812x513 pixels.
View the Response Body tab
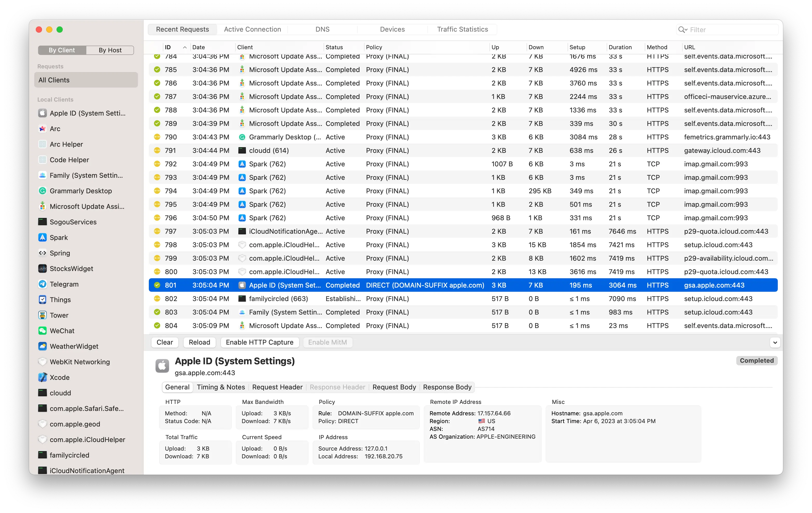click(447, 387)
